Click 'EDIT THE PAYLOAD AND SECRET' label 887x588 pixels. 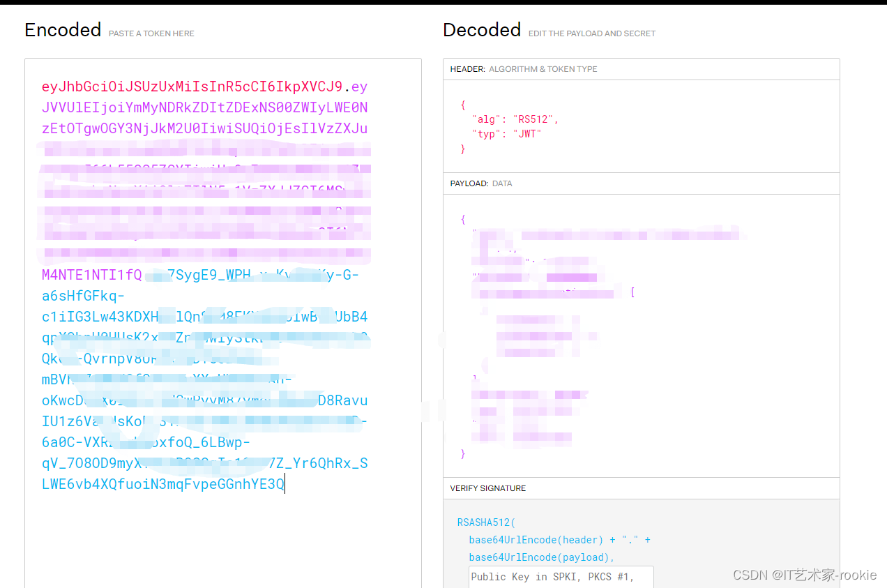click(x=592, y=33)
